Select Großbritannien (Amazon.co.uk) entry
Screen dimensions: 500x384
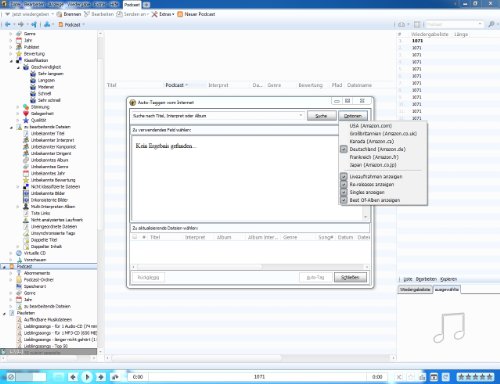point(383,133)
